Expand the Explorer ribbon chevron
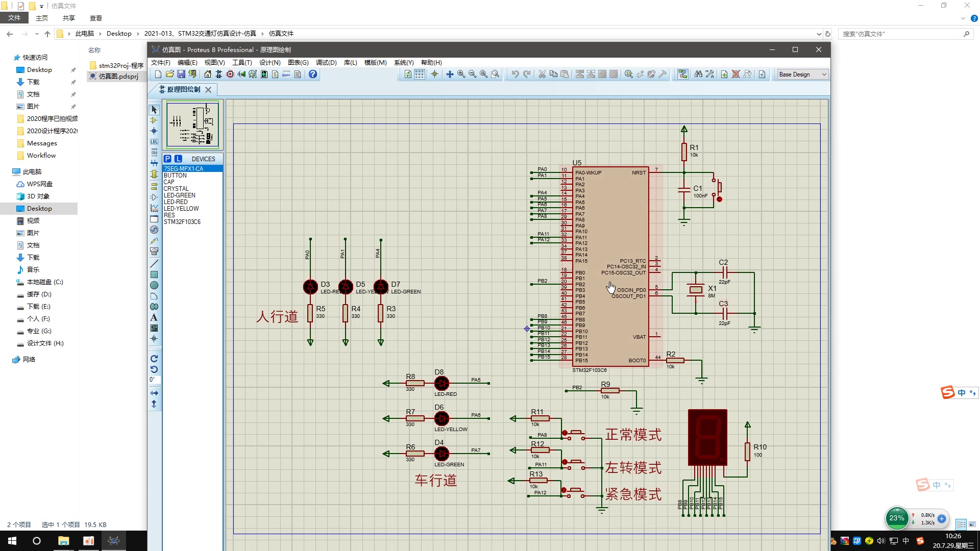The image size is (980, 551). pyautogui.click(x=963, y=18)
